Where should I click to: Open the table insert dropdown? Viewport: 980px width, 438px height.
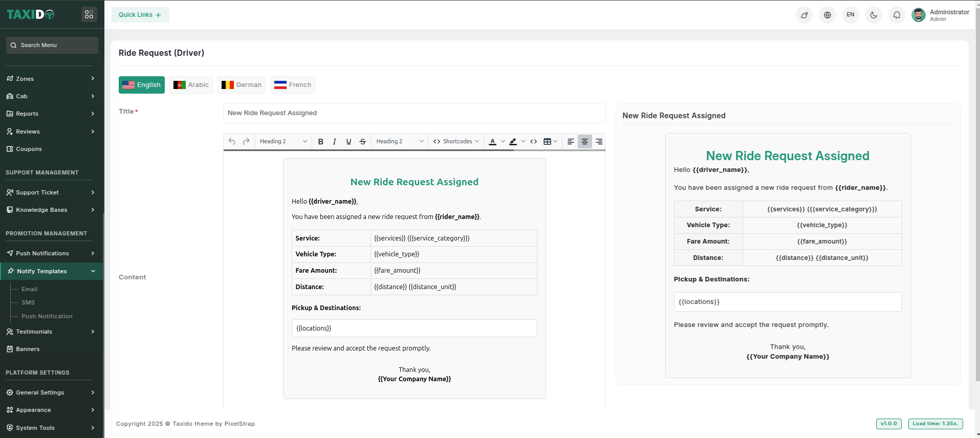pyautogui.click(x=550, y=142)
